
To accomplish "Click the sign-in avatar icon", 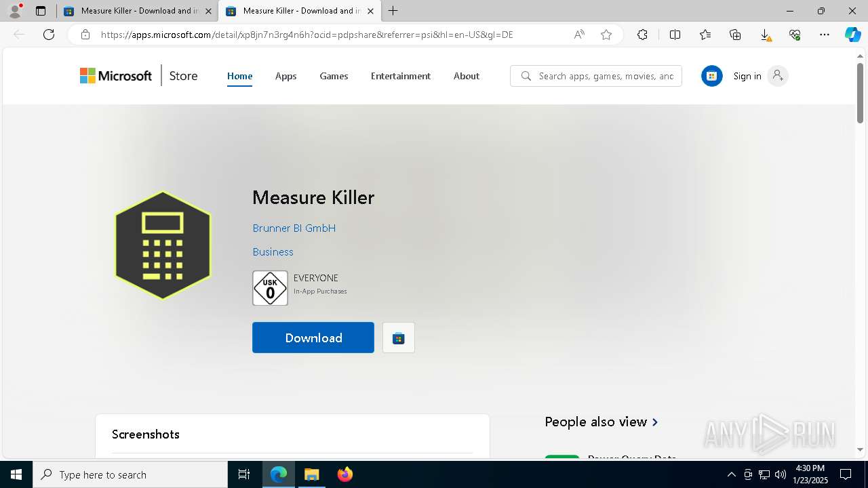I will click(x=778, y=76).
